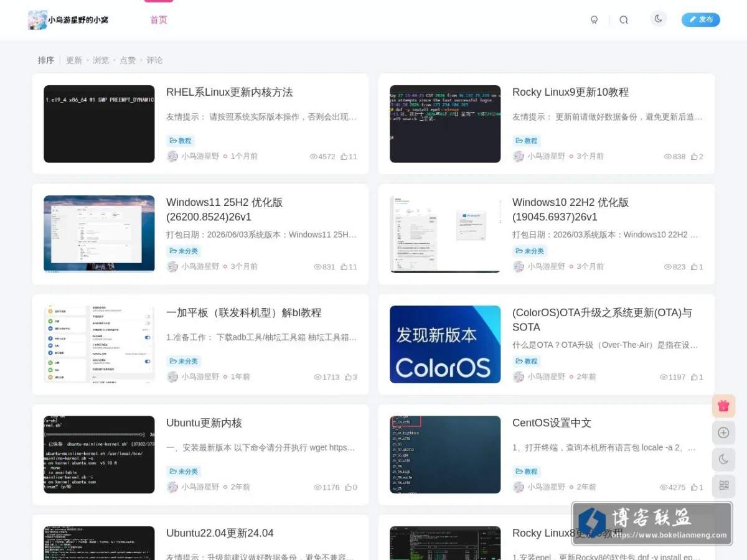Click author avatar on CentOS设置中文 post

(519, 487)
